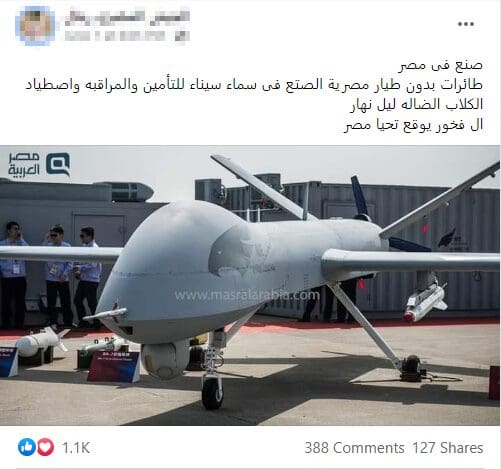Viewport: 501px width, 469px height.
Task: Click the red display sign near the bombs
Action: 114,366
